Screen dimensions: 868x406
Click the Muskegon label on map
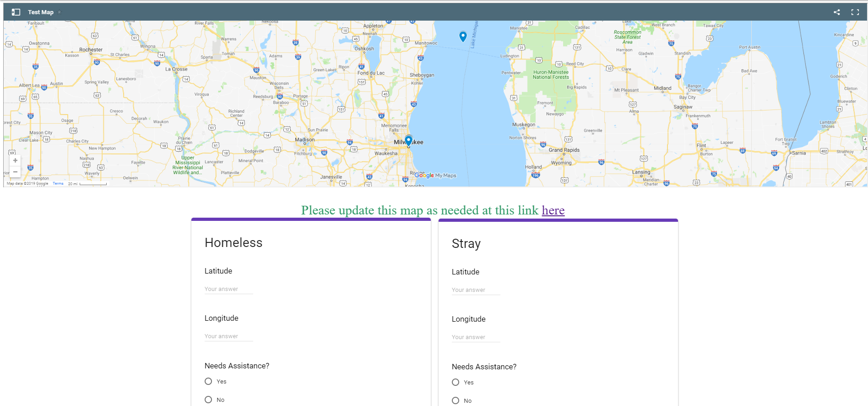524,125
